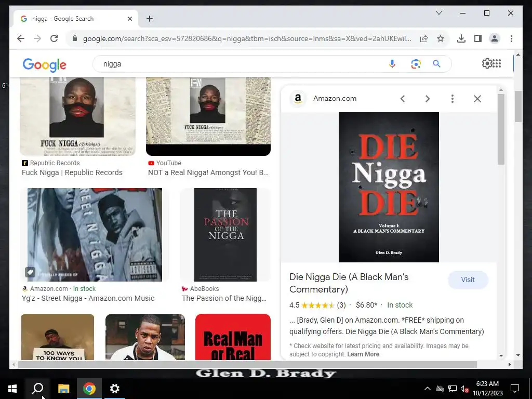Reload the page with refresh icon
532x399 pixels.
coord(54,38)
